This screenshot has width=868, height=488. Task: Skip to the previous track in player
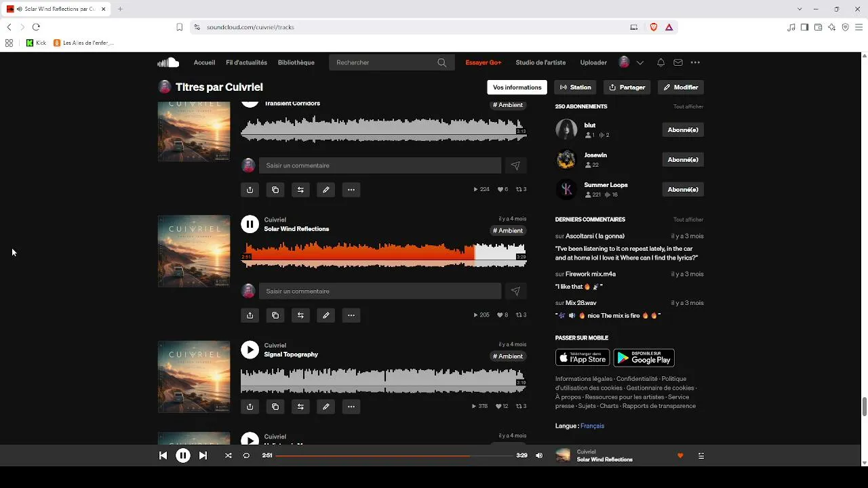[x=163, y=455]
